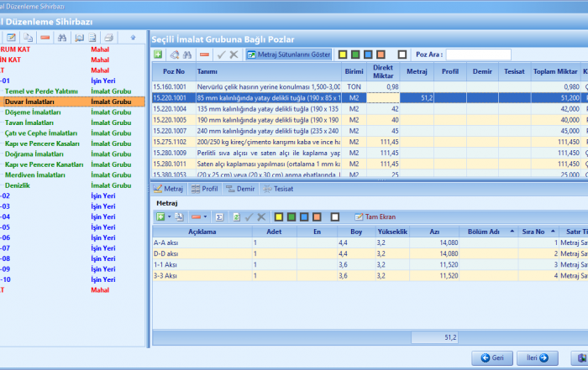The image size is (588, 370).
Task: Click the green add icon in Pozlar toolbar
Action: point(159,55)
